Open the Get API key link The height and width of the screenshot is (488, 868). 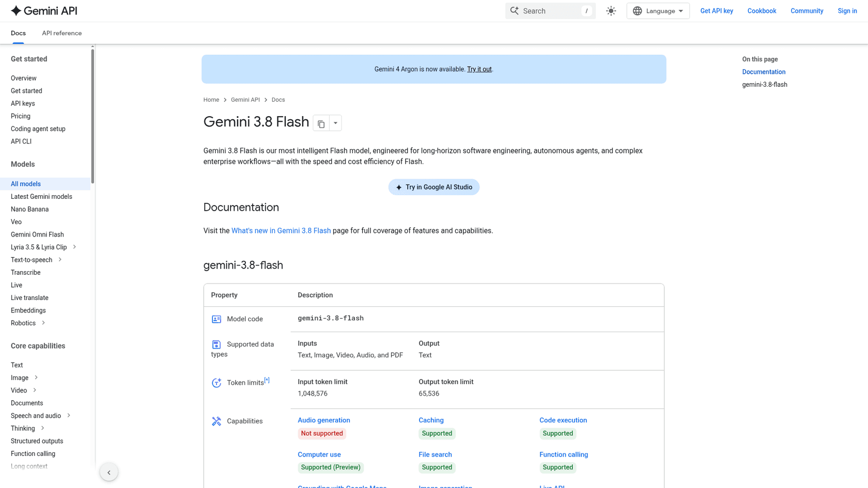point(717,11)
